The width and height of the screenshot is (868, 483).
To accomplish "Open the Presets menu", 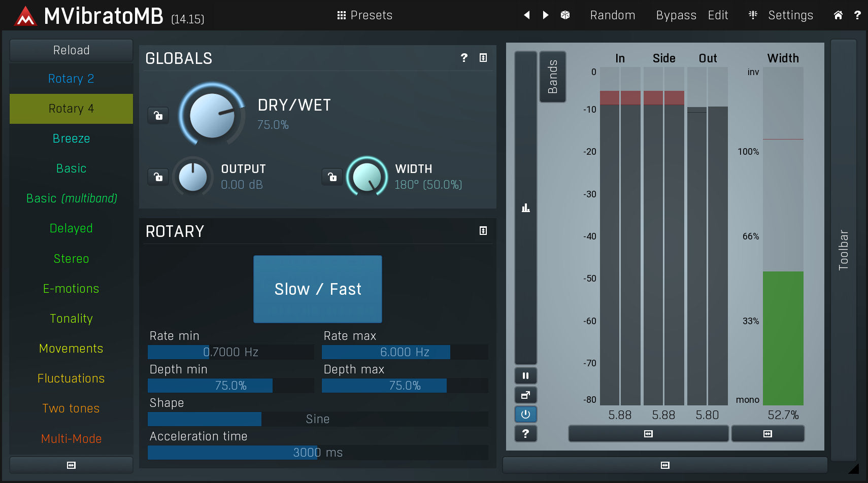I will [x=365, y=15].
